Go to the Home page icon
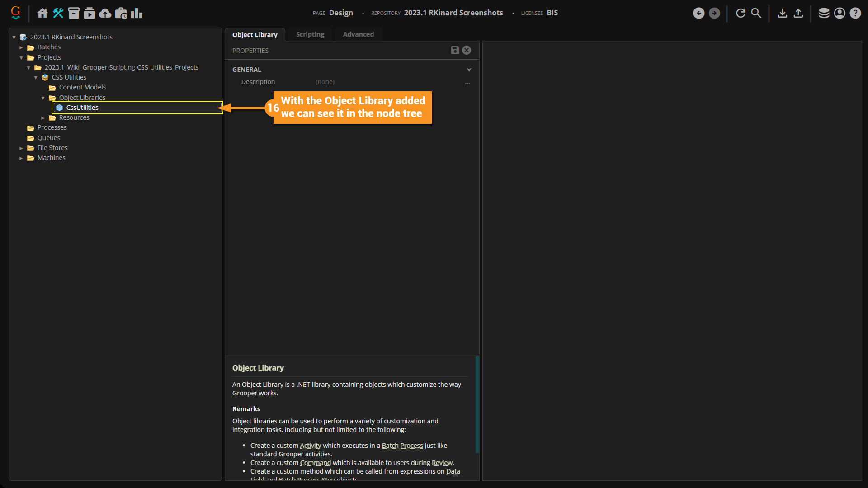The height and width of the screenshot is (488, 868). pyautogui.click(x=42, y=13)
